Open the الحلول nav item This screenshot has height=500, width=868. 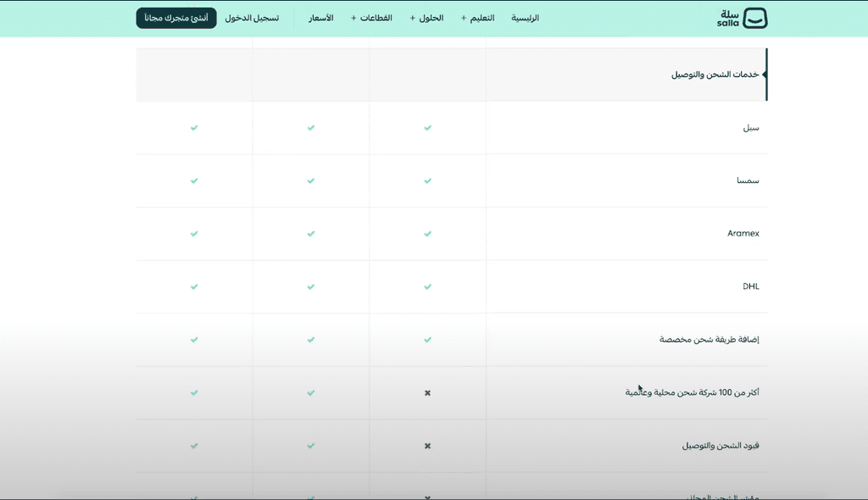pyautogui.click(x=431, y=19)
